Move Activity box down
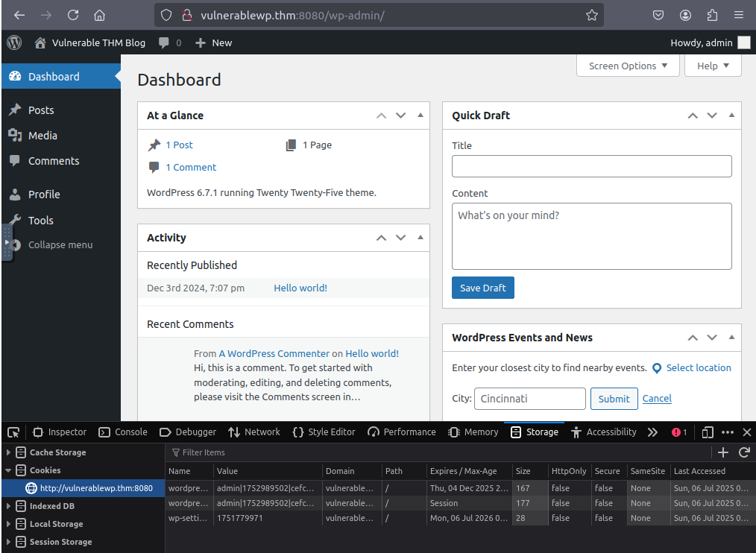Image resolution: width=756 pixels, height=553 pixels. (x=400, y=237)
